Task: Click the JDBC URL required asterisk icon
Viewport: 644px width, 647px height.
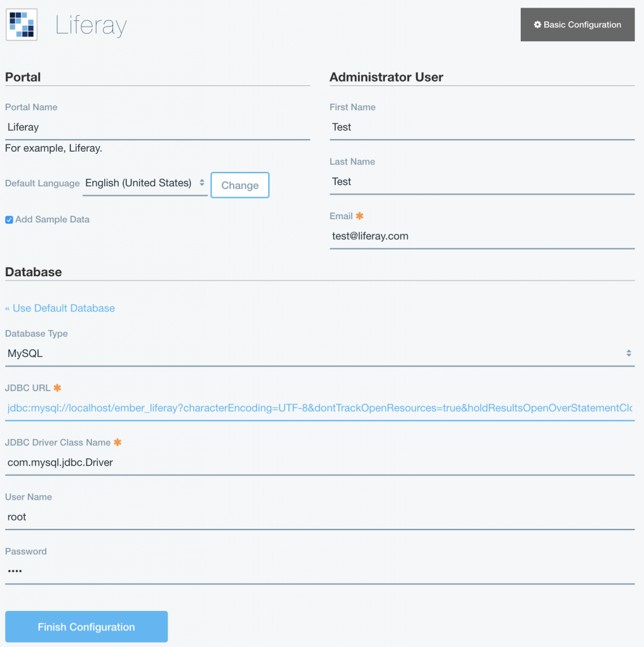Action: click(x=57, y=388)
